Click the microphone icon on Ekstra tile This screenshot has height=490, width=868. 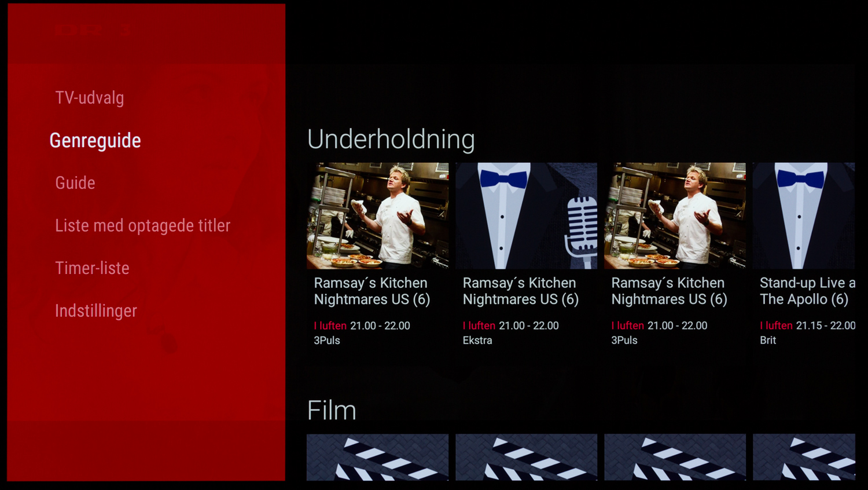(581, 231)
